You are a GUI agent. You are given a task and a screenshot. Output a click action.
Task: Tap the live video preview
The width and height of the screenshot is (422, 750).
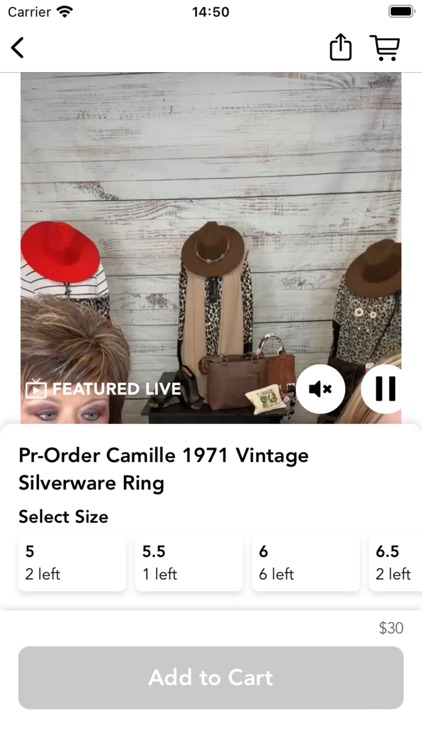211,248
